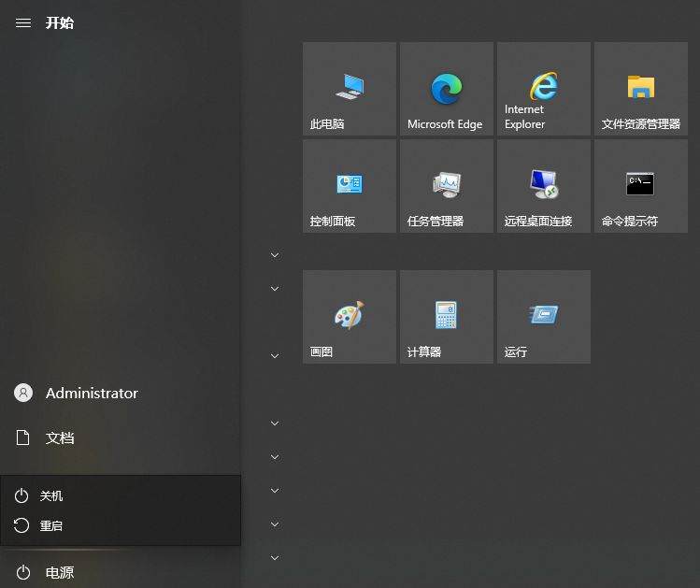This screenshot has width=700, height=588.
Task: Open Internet Explorer tile
Action: (544, 89)
